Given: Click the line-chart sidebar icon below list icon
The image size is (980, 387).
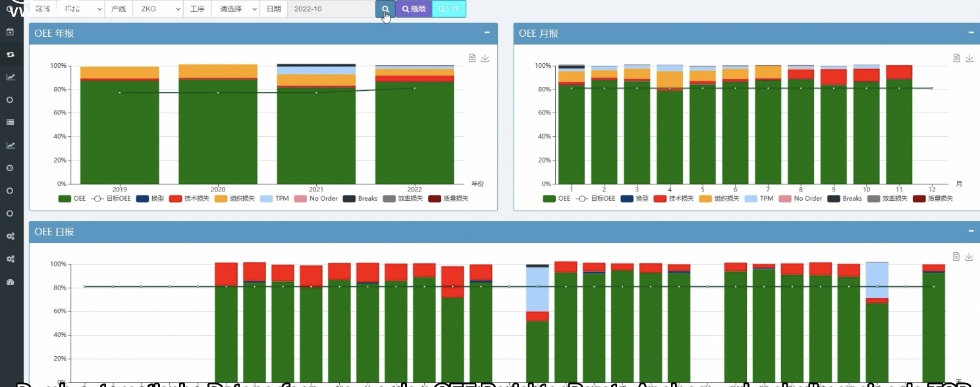Looking at the screenshot, I should tap(10, 145).
